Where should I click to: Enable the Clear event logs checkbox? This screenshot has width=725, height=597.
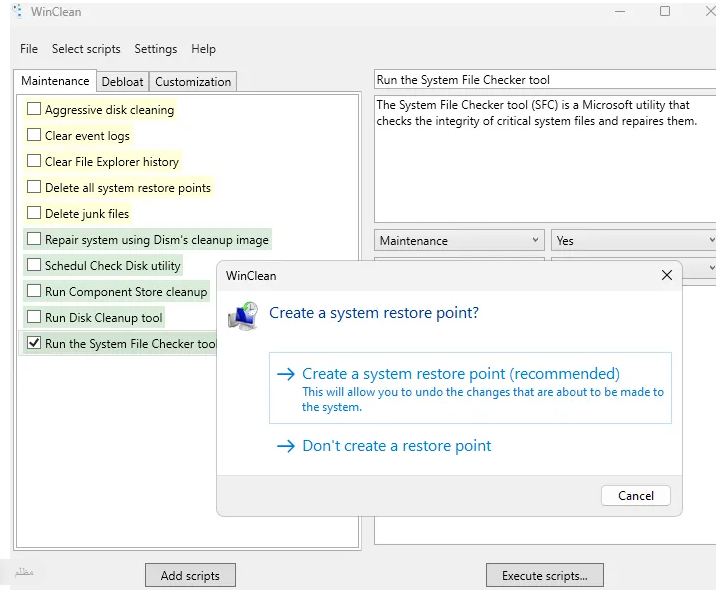pyautogui.click(x=34, y=135)
